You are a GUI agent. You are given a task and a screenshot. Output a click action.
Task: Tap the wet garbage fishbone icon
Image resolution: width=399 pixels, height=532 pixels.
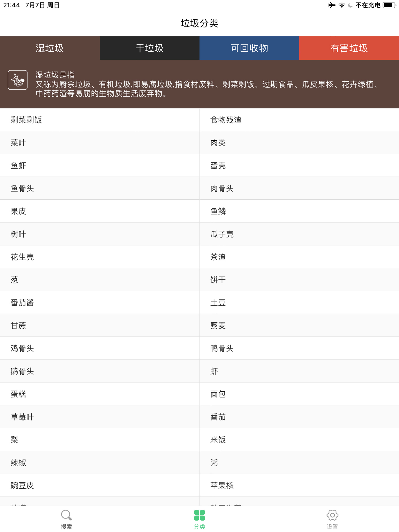point(18,80)
